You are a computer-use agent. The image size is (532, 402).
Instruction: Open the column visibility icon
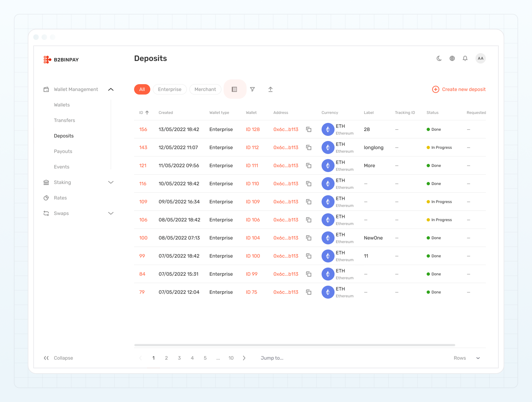(x=234, y=89)
